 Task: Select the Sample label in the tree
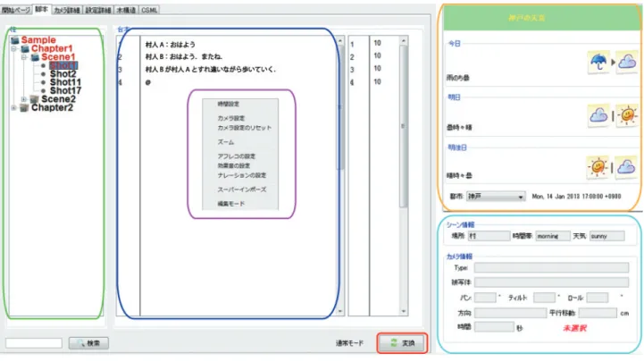pyautogui.click(x=38, y=40)
